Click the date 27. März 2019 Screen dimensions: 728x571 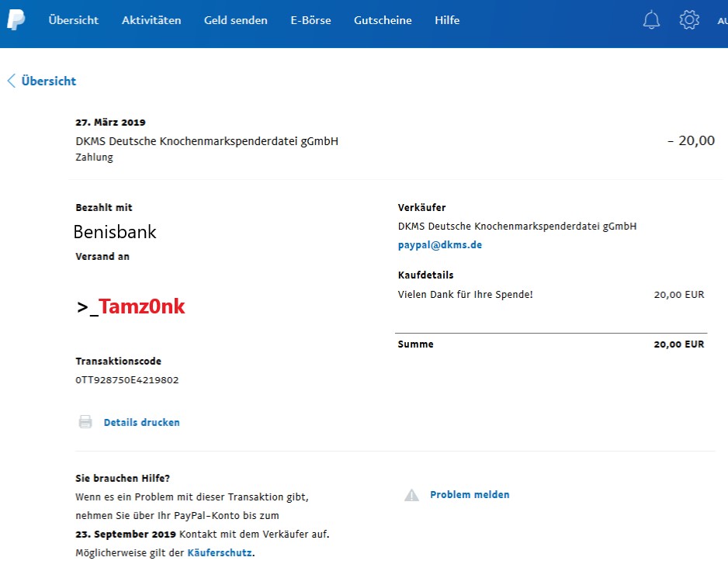tap(110, 122)
